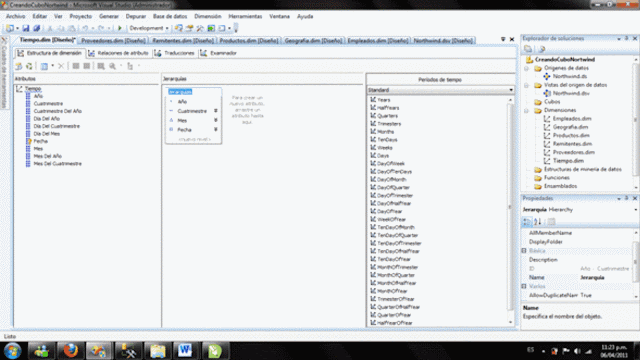Click the Save All icon

click(x=36, y=28)
